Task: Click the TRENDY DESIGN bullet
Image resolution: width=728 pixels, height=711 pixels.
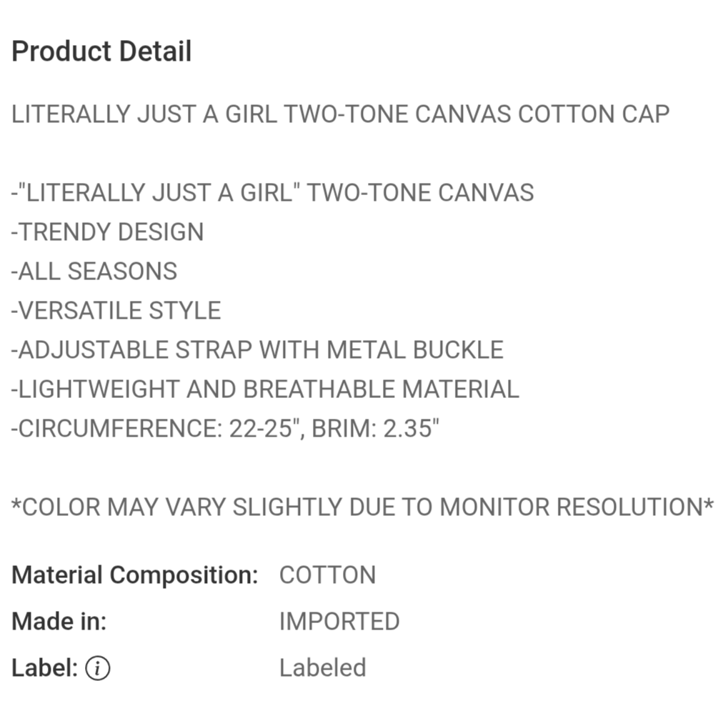Action: pos(108,232)
